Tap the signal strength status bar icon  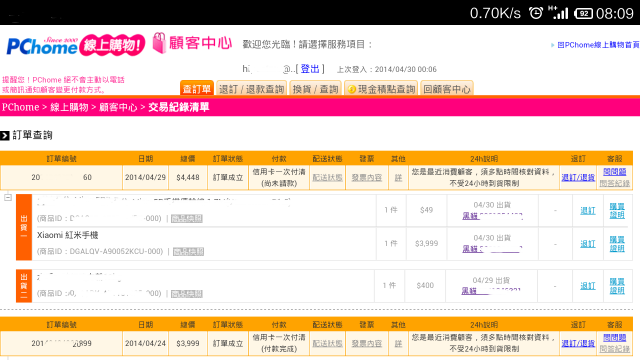point(558,13)
